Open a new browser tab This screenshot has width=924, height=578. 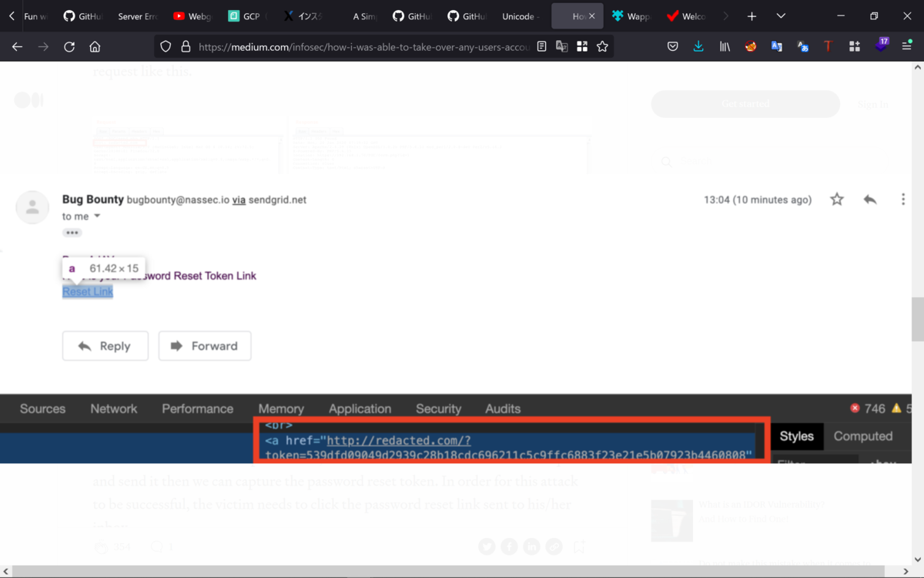752,16
